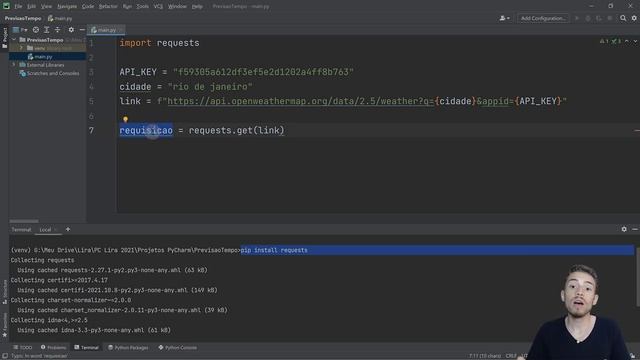Click the PyCharm application logo icon

[6, 6]
